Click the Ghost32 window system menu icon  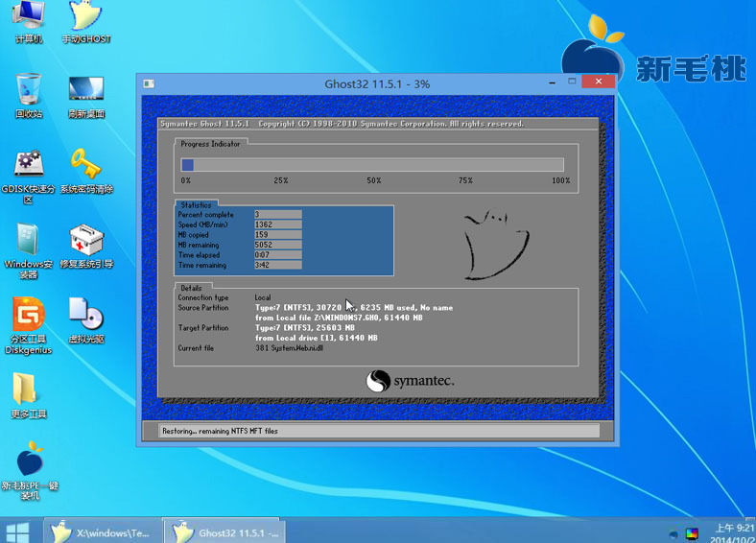[149, 83]
